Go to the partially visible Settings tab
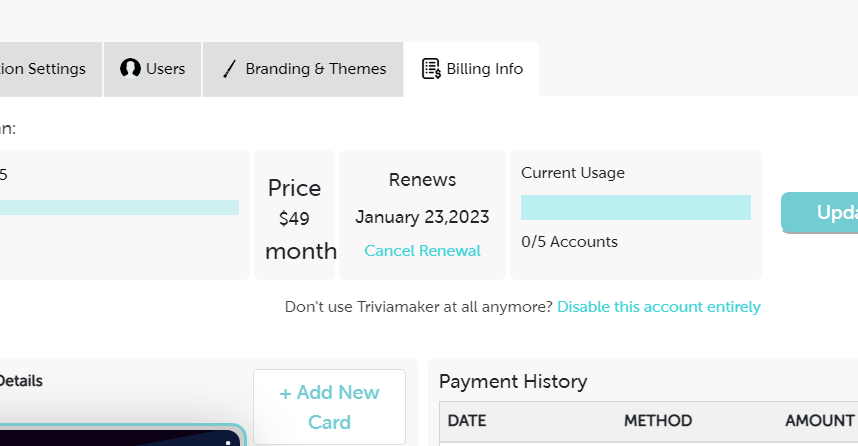This screenshot has height=446, width=858. (44, 69)
